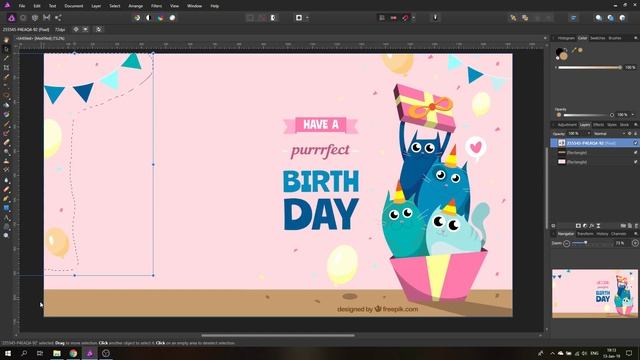The height and width of the screenshot is (360, 640).
Task: Open the Quick Mask dropdown arrow
Action: coord(307,18)
